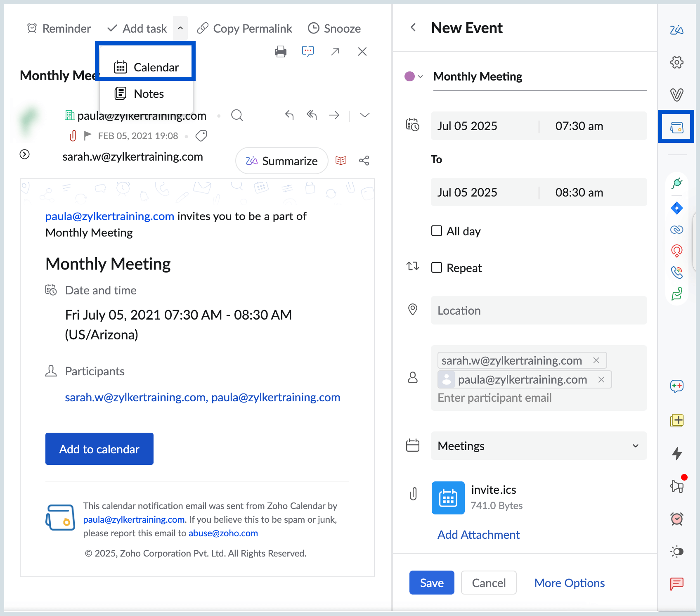Open the integrations plug icon
This screenshot has width=700, height=616.
coord(677,183)
